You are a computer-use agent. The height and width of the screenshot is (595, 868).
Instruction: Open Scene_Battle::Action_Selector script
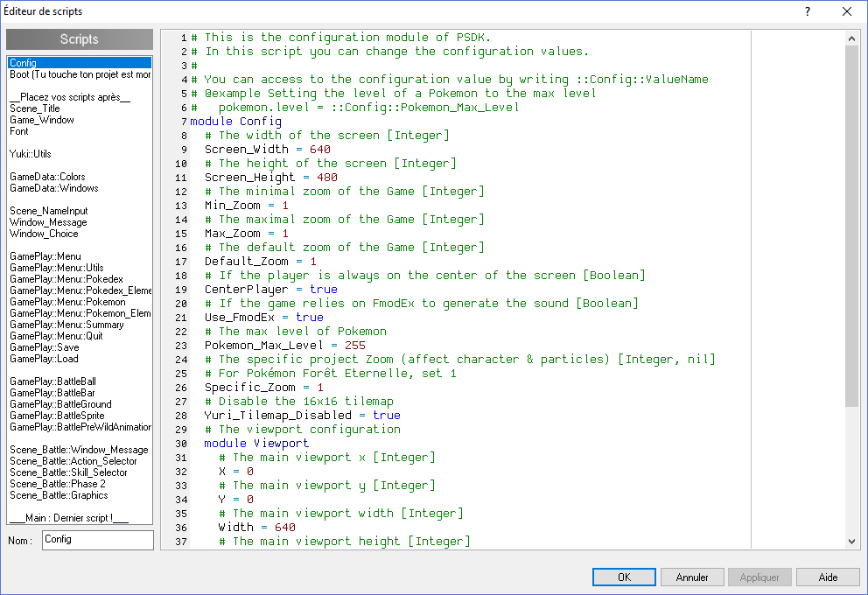[80, 460]
